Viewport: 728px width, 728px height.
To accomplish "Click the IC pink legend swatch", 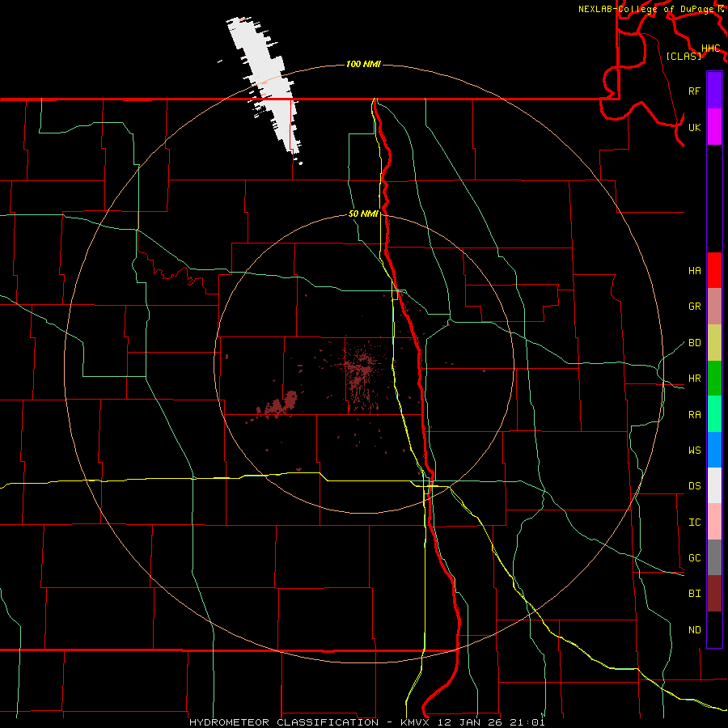I will [714, 522].
